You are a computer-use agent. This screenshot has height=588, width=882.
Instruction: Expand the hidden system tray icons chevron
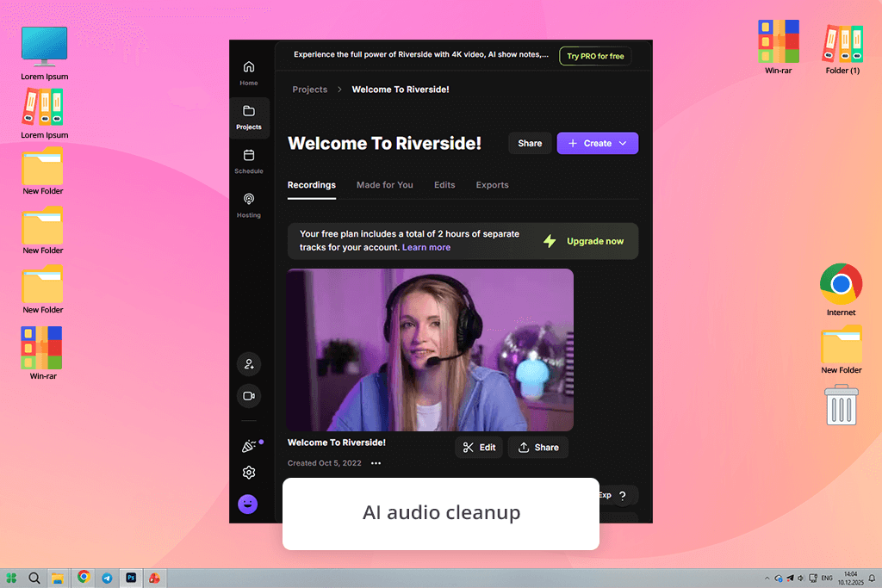767,578
